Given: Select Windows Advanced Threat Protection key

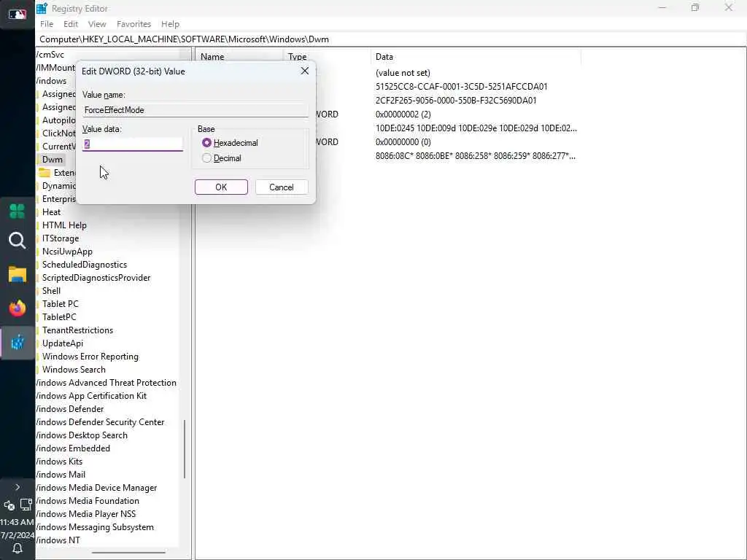Looking at the screenshot, I should (107, 383).
